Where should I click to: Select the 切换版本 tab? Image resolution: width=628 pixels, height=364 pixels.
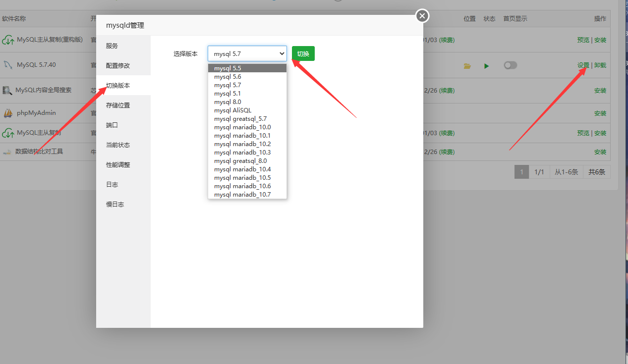[123, 85]
